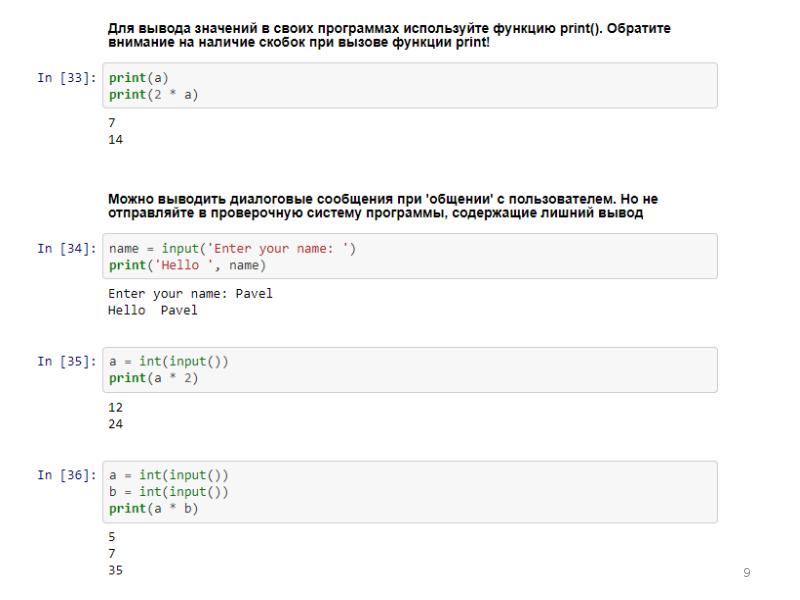
Task: Click the b = int(input()) code line
Action: click(x=168, y=492)
